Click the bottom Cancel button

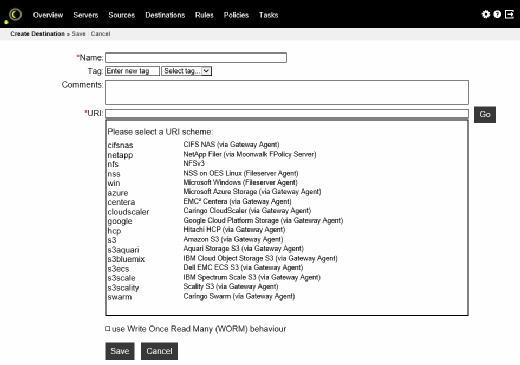(x=159, y=351)
